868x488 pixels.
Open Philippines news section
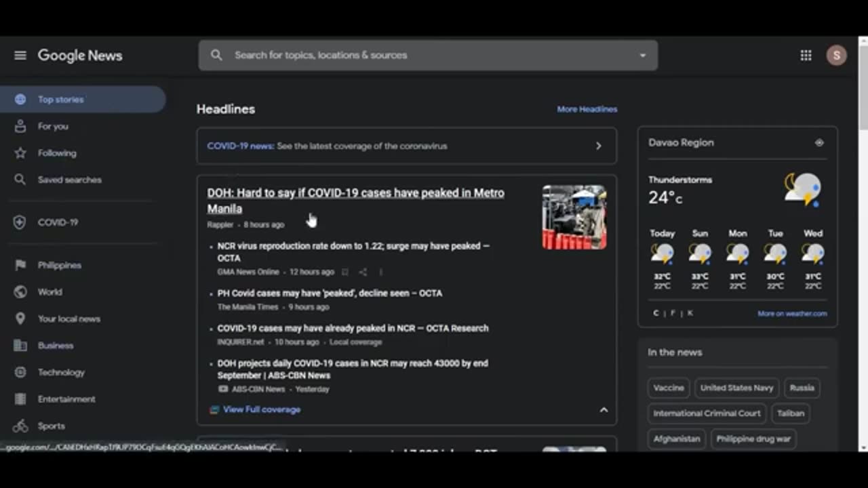pos(60,265)
